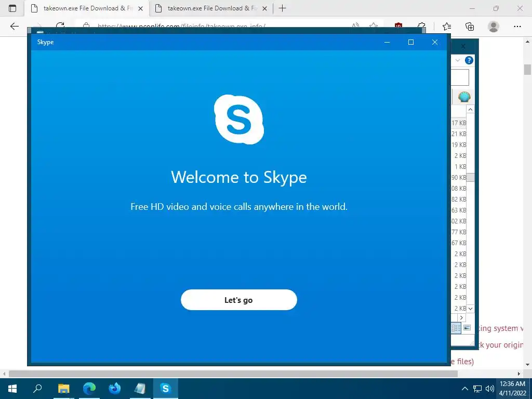532x399 pixels.
Task: Show hidden system tray icons
Action: click(465, 389)
